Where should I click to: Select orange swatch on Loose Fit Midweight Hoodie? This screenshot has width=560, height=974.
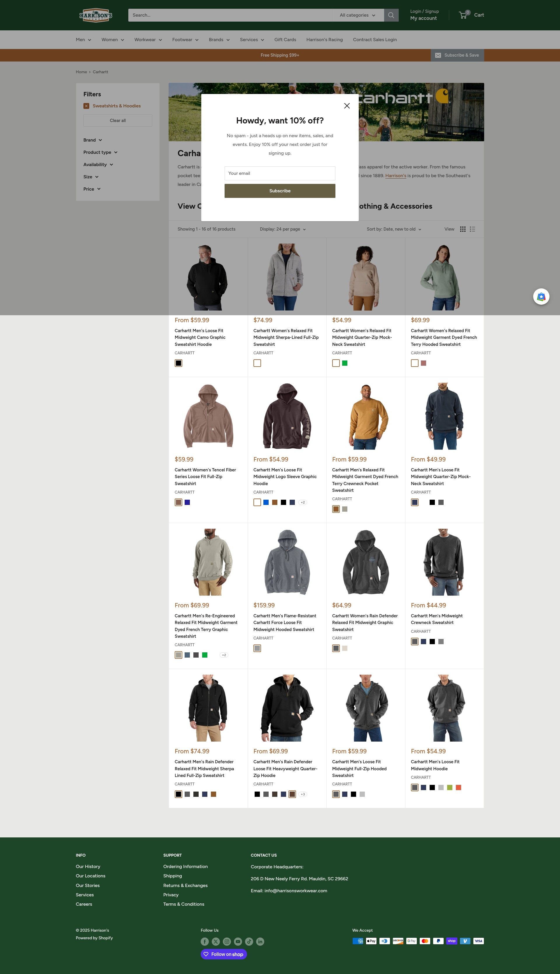[x=459, y=787]
